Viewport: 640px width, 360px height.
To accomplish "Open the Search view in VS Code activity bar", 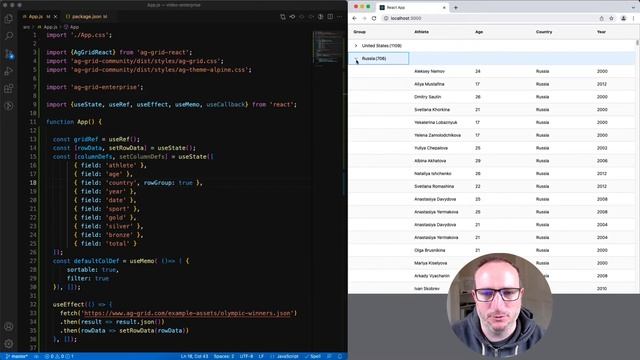I will point(9,36).
